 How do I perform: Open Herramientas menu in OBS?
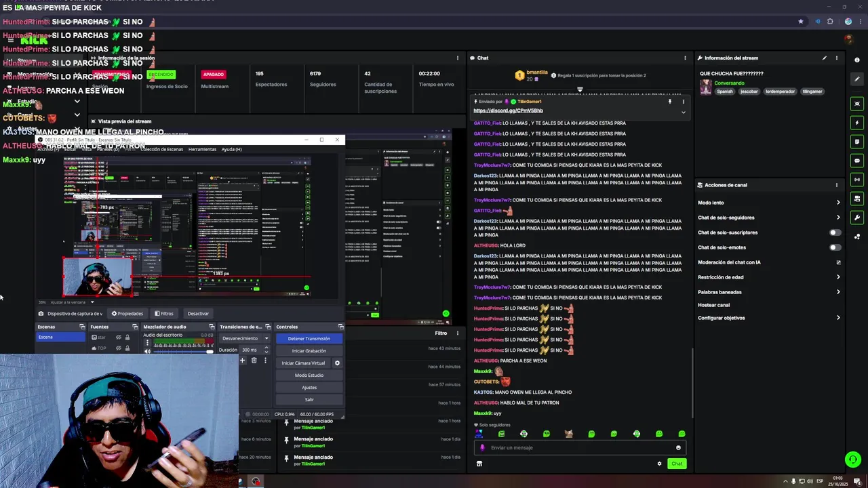click(x=202, y=149)
